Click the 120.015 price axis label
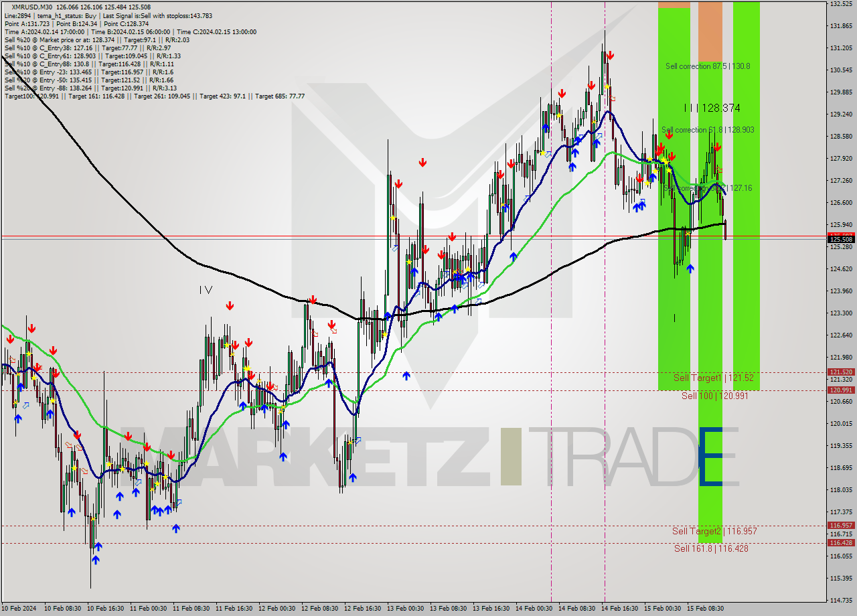Viewport: 857px width, 616px height. (x=841, y=424)
